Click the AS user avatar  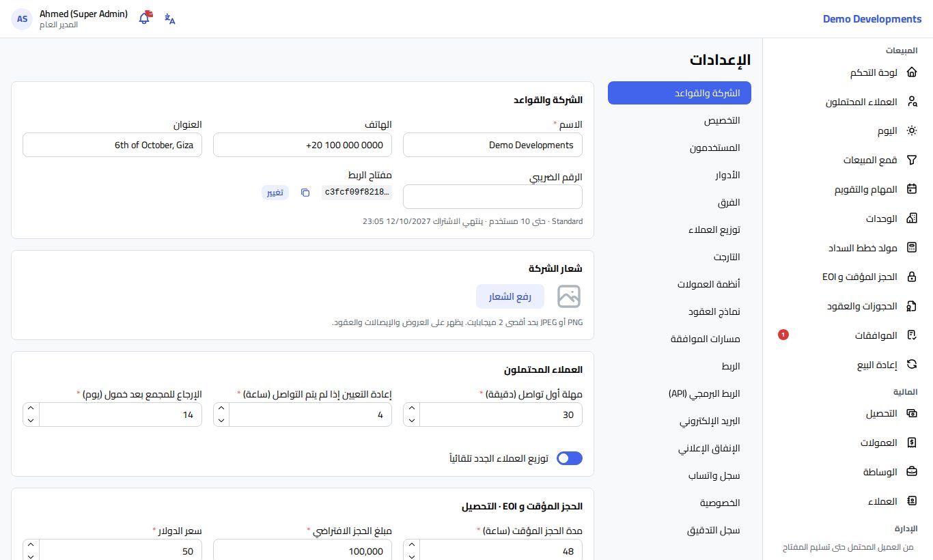tap(23, 19)
